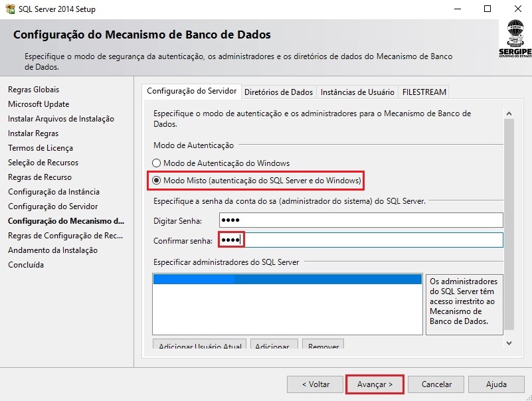Open the FILESTREAM tab
This screenshot has width=532, height=401.
424,92
